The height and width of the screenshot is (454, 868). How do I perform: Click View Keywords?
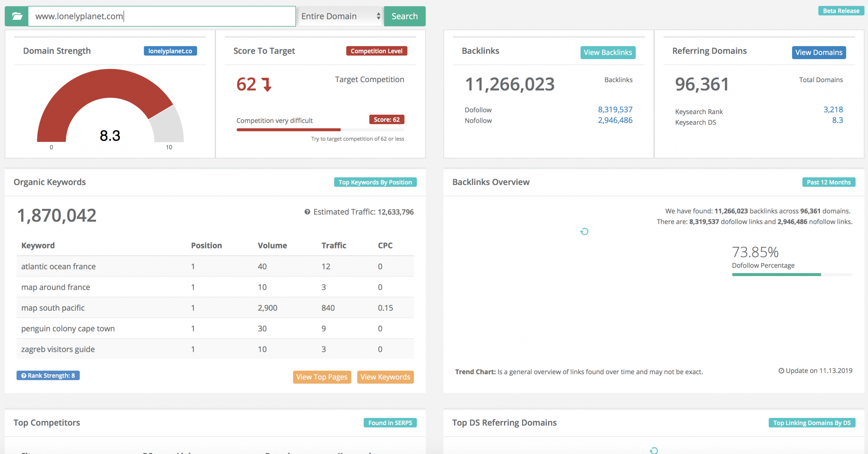coord(385,377)
